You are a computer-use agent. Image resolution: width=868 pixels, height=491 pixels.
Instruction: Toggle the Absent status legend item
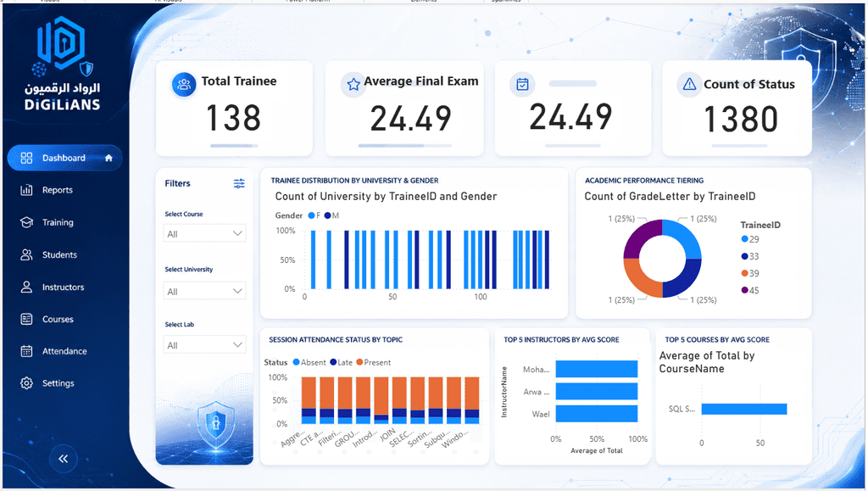309,363
